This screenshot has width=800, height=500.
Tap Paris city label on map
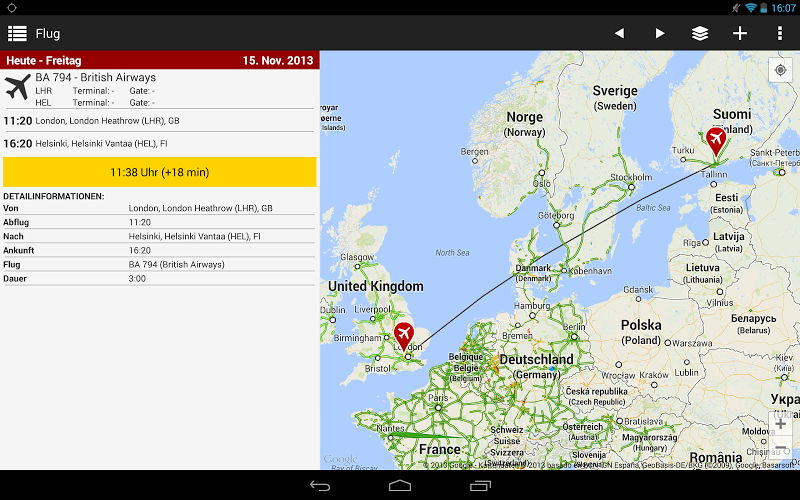(x=438, y=397)
